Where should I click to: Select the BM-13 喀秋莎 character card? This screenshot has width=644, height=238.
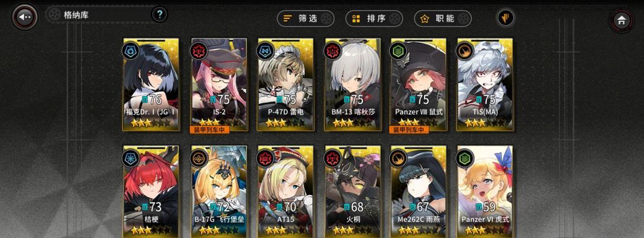pyautogui.click(x=353, y=84)
